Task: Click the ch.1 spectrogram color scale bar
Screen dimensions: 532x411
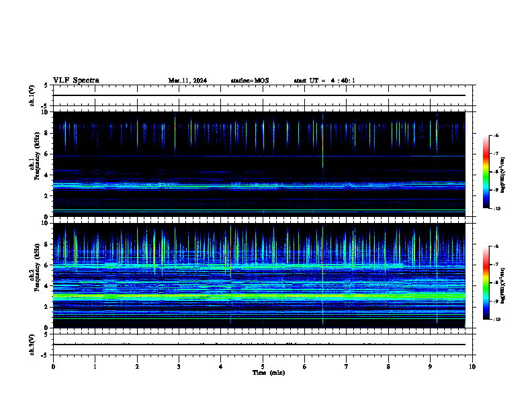Action: click(x=486, y=172)
